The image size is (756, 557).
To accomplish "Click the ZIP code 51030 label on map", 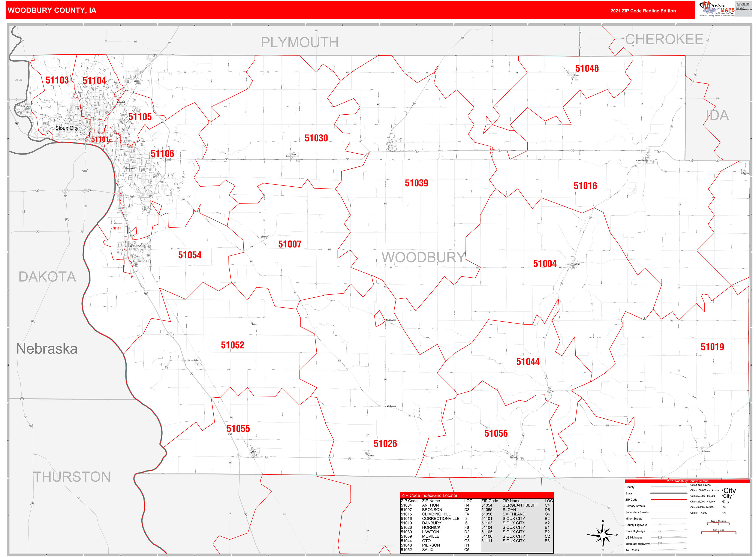I will pos(316,138).
